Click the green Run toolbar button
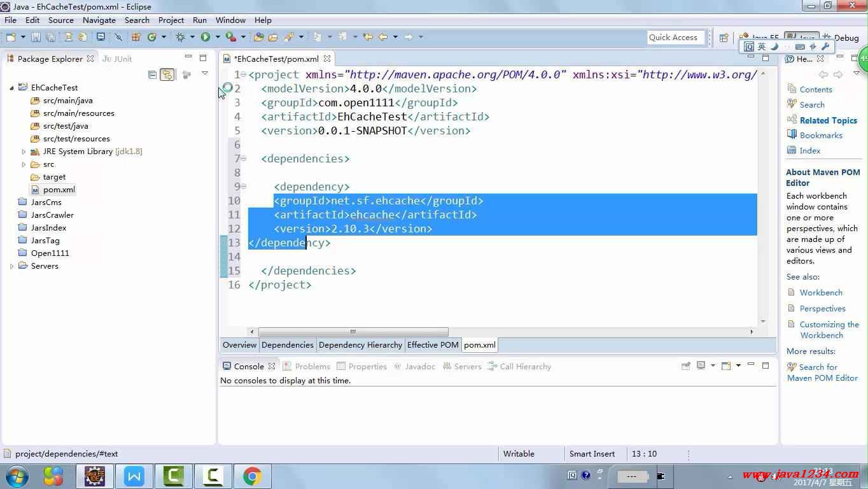The width and height of the screenshot is (868, 489). point(206,37)
